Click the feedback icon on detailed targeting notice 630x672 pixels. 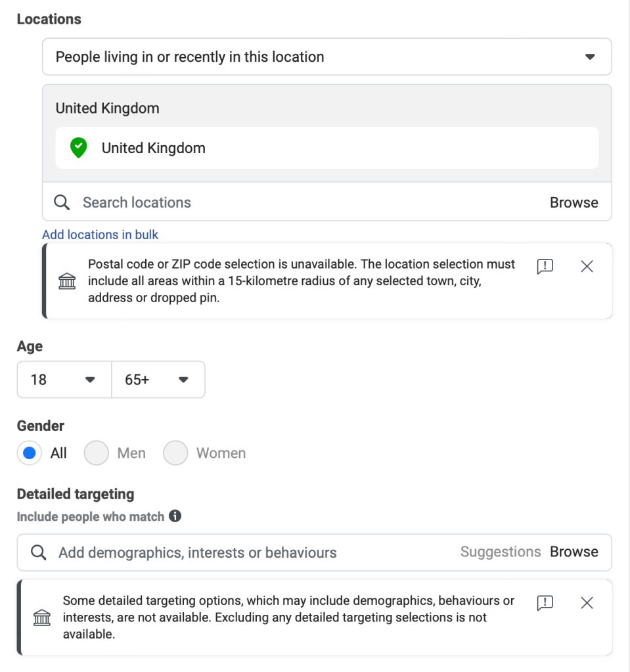[x=545, y=602]
